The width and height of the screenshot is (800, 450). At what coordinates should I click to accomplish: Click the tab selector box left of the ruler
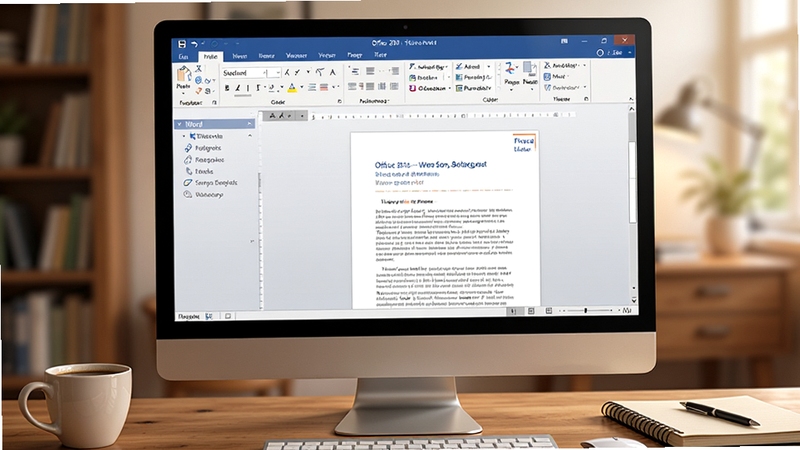tap(285, 116)
